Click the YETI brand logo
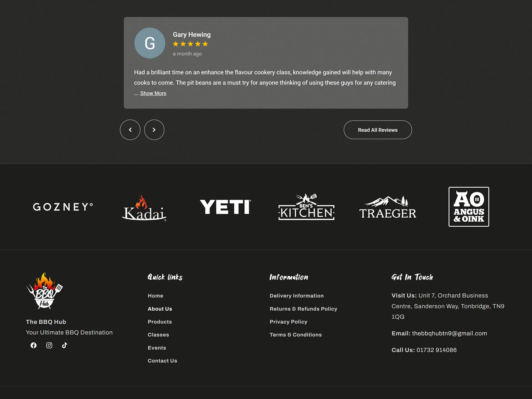Viewport: 532px width, 399px height. (x=225, y=207)
